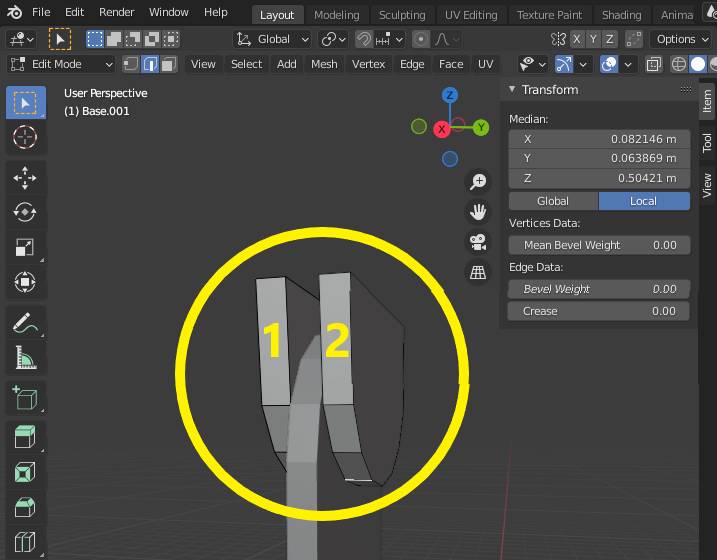Viewport: 717px width, 560px height.
Task: Select the Select Box tool in left toolbar
Action: tap(26, 103)
